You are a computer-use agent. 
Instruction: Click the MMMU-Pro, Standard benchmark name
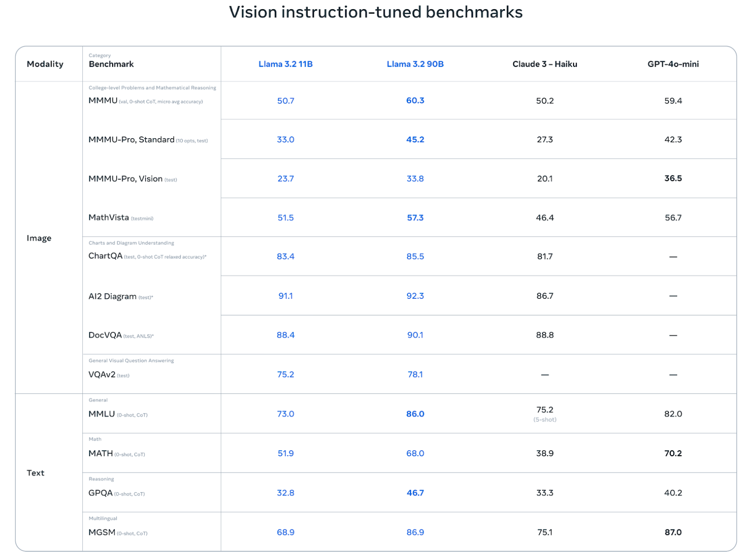[x=131, y=140]
